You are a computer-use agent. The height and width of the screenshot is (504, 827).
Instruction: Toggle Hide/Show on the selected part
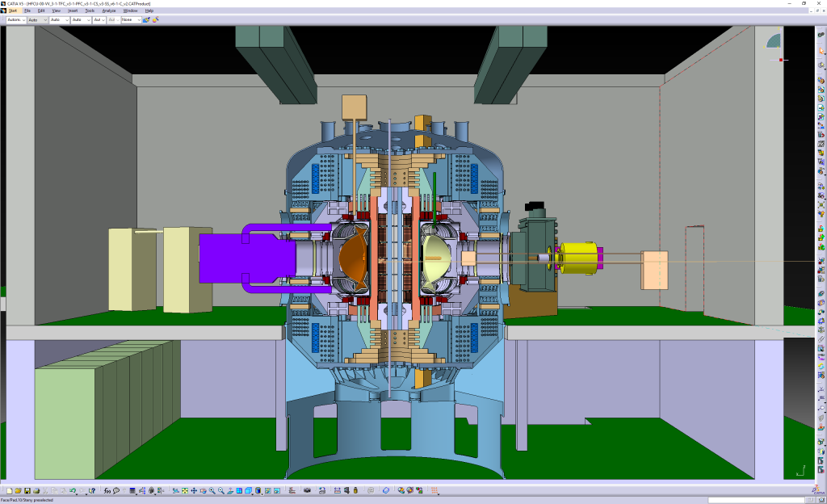coord(268,489)
